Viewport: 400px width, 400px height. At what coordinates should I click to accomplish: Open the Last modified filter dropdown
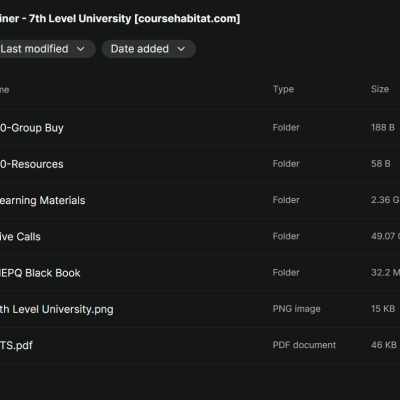coord(47,49)
